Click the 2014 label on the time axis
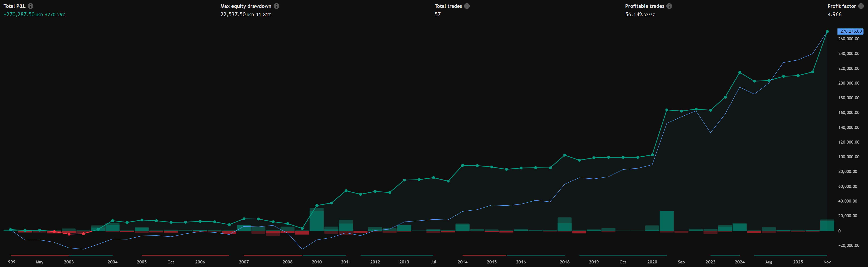This screenshot has width=868, height=267. point(462,262)
